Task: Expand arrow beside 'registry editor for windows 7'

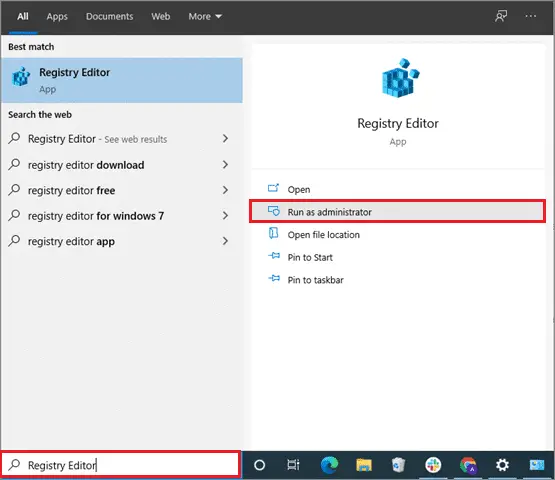Action: [225, 216]
